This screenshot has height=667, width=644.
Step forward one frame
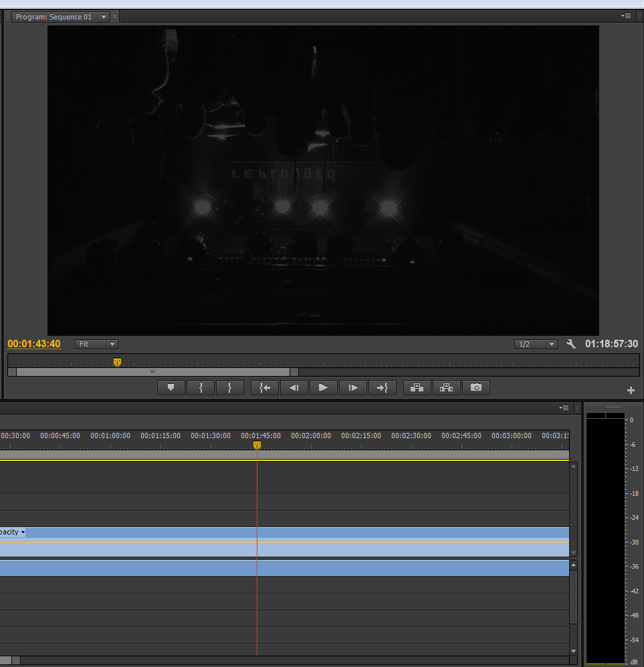[x=352, y=387]
